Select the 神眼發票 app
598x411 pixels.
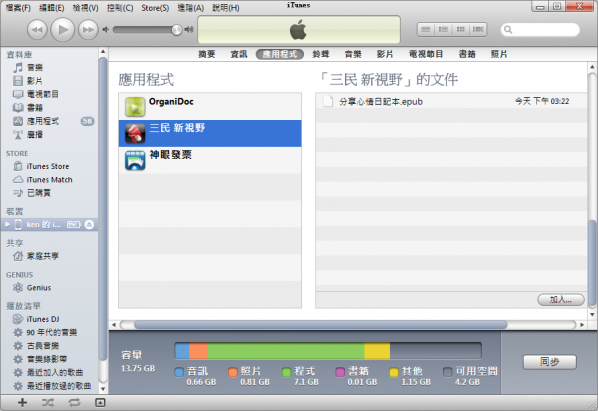(210, 160)
